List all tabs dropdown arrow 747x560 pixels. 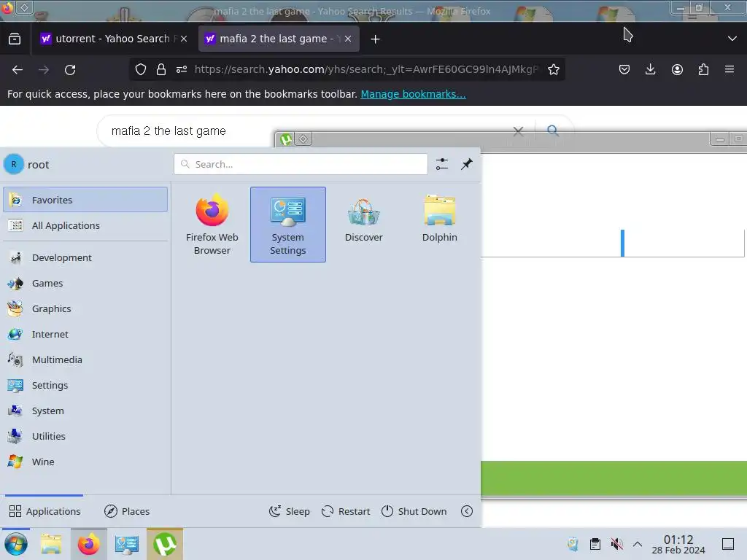coord(732,39)
